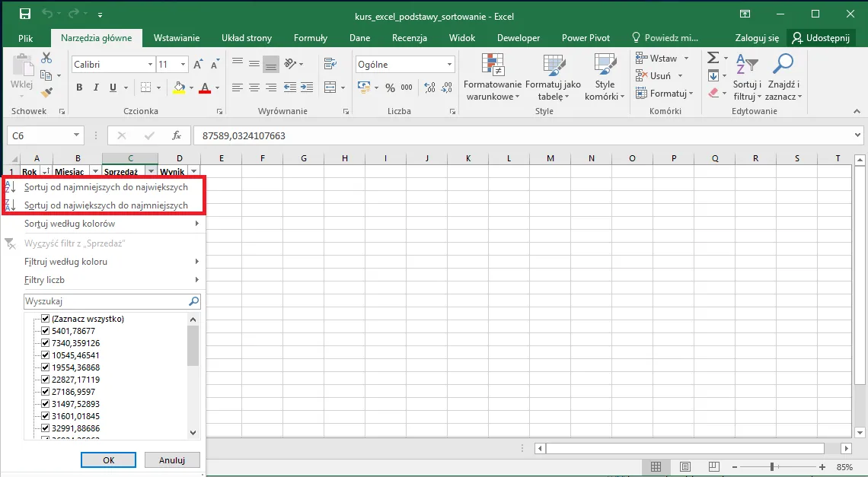This screenshot has height=477, width=868.
Task: Expand the Ogólne number format dropdown
Action: tap(449, 65)
